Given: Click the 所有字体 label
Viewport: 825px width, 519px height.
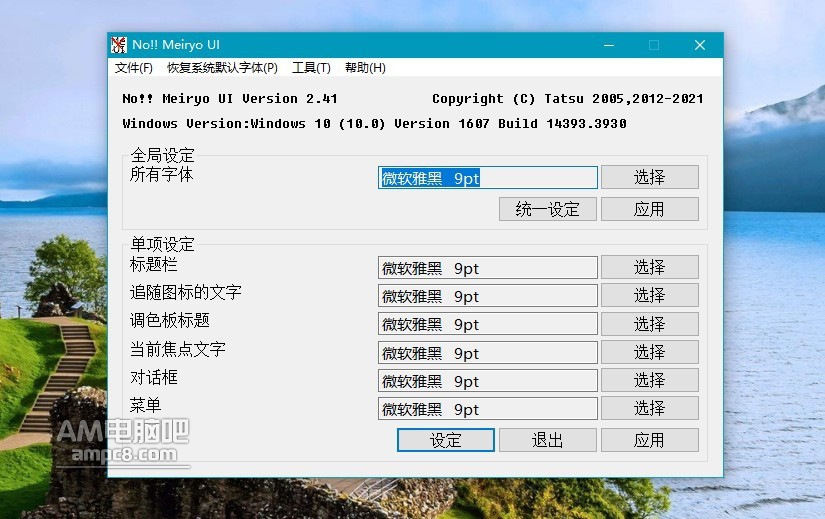Looking at the screenshot, I should (162, 174).
